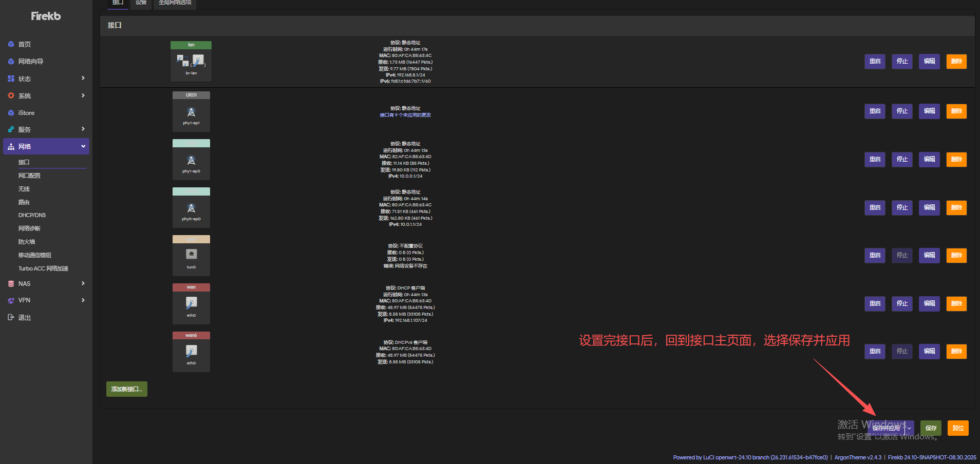980x464 pixels.
Task: Click the tun0 interface device icon
Action: [x=191, y=254]
